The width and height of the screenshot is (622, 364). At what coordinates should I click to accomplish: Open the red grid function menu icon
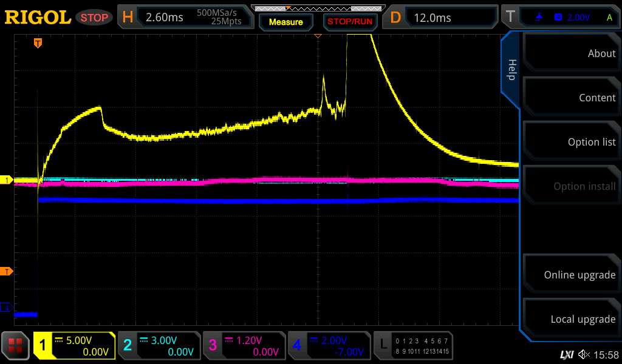(16, 346)
